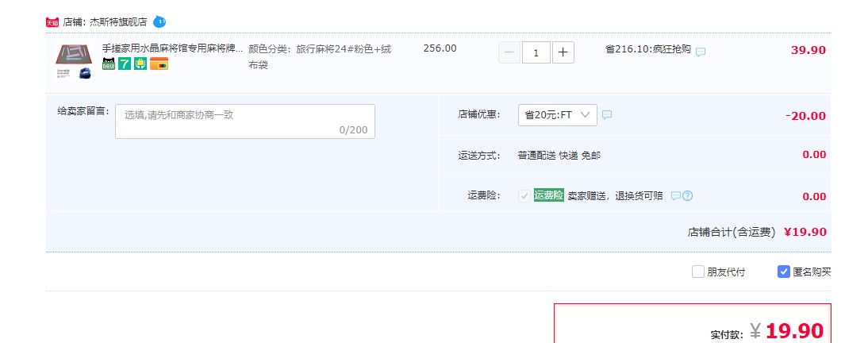
Task: Click the final payable amount ¥19.90
Action: (x=786, y=331)
